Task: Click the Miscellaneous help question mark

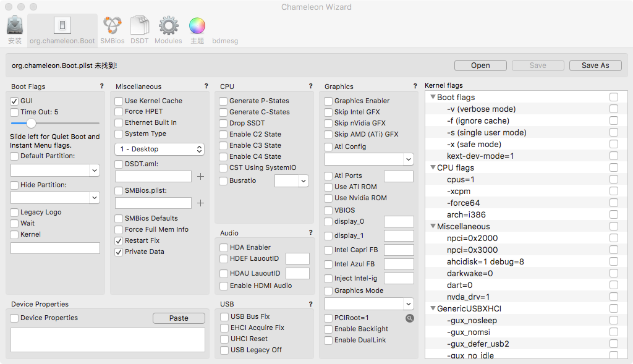Action: tap(206, 86)
